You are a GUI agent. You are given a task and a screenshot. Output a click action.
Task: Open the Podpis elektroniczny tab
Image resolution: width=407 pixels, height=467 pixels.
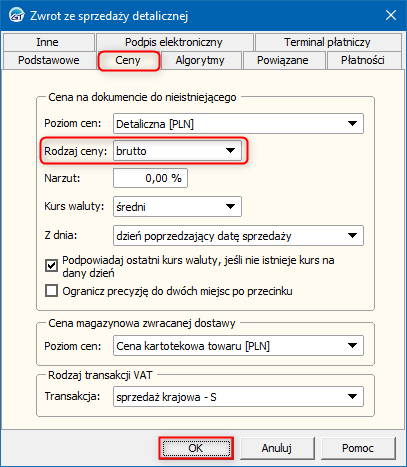(x=174, y=42)
